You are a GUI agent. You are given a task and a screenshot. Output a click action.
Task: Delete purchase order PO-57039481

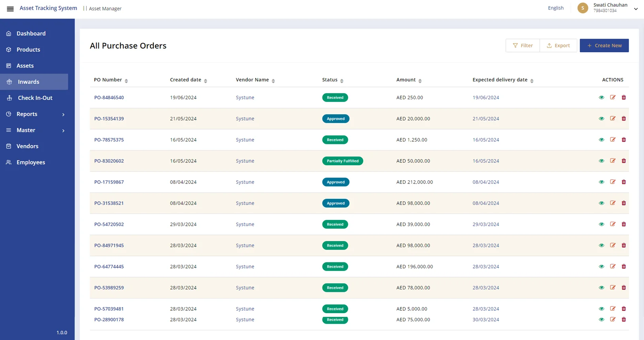624,309
